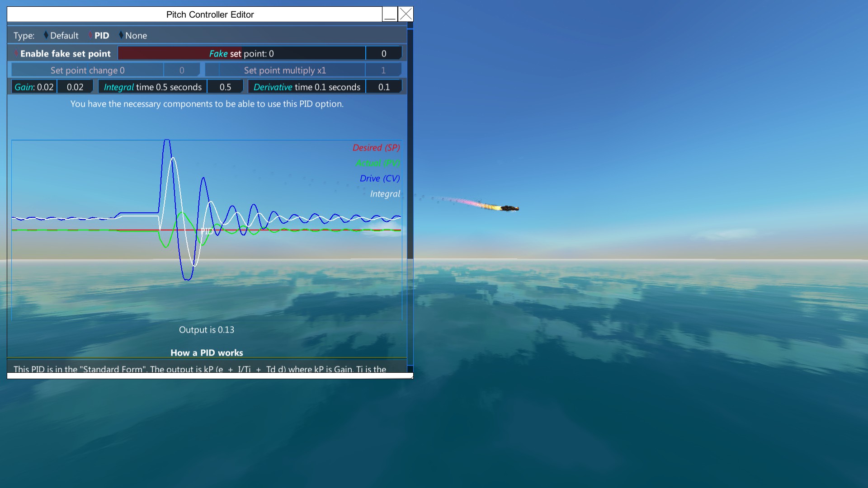Click the Set point multiply value field
The image size is (868, 488).
[383, 70]
